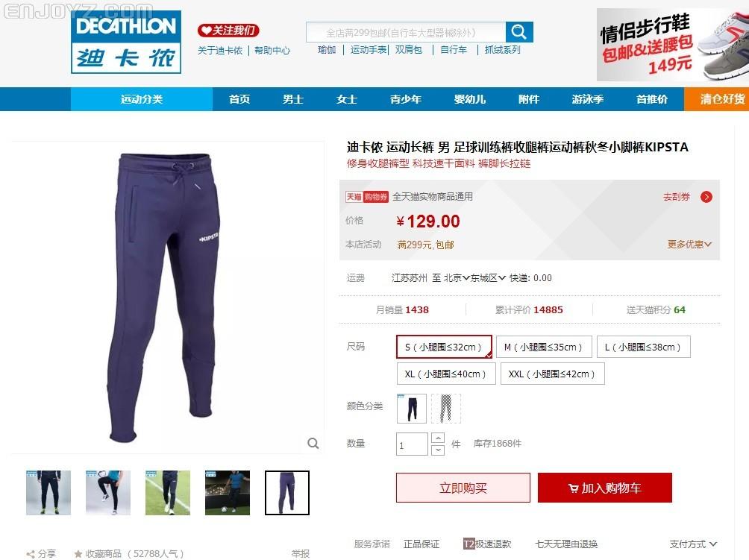The height and width of the screenshot is (560, 749).
Task: Open the 北京 city dropdown
Action: pyautogui.click(x=457, y=278)
